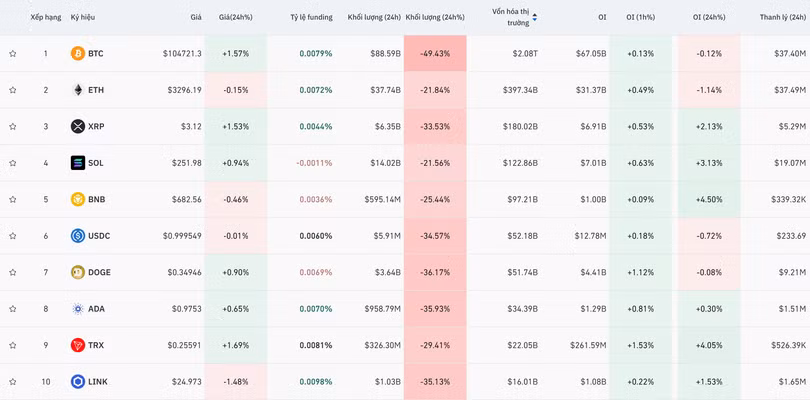
Task: Toggle favorite star for BTC row
Action: [13, 53]
